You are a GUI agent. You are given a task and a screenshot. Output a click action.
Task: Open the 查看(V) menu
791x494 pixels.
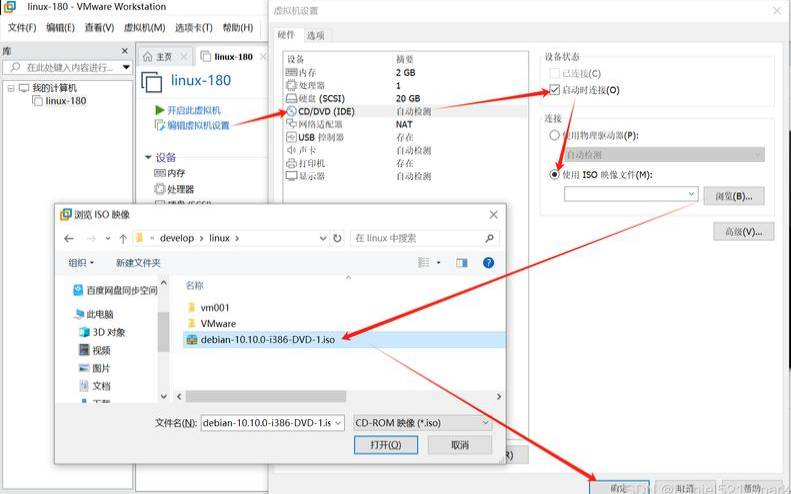pos(99,28)
